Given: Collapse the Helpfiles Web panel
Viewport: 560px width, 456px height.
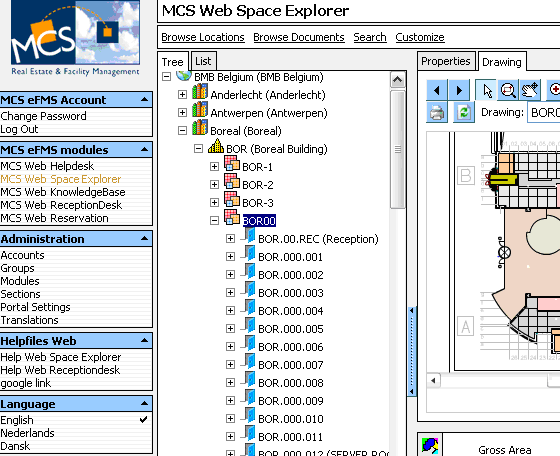Looking at the screenshot, I should coord(145,341).
